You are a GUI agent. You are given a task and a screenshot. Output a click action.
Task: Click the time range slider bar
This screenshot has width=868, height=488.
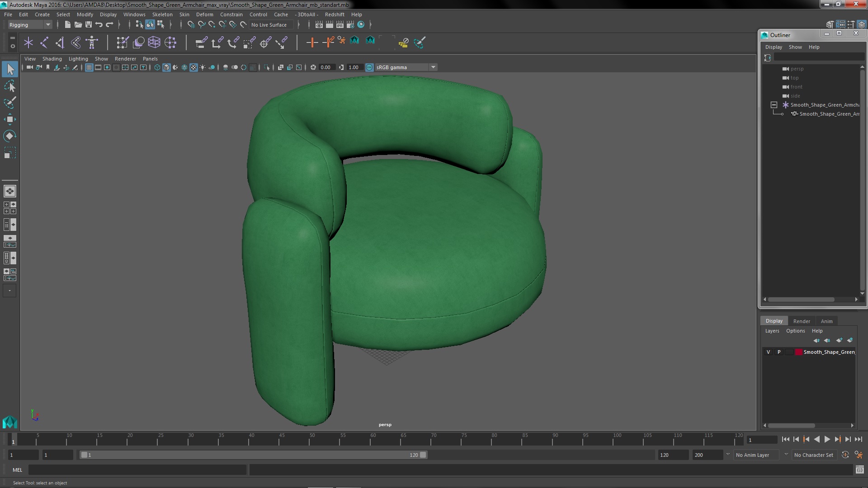(x=253, y=455)
